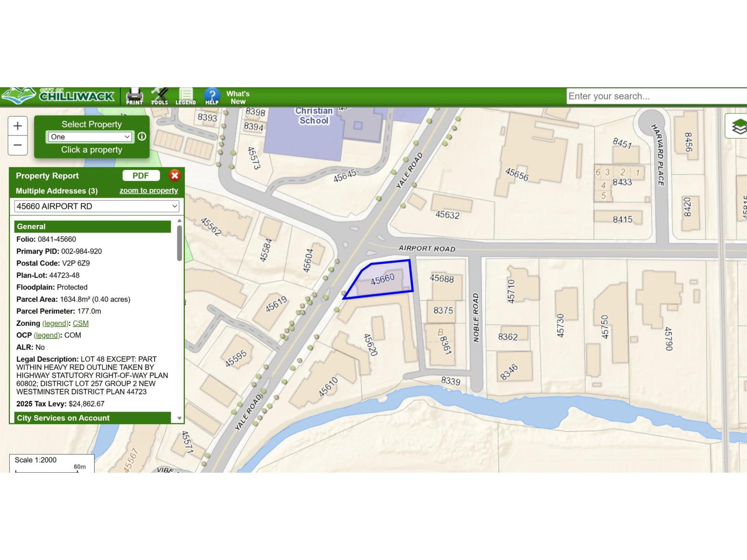Screen dimensions: 747x560
Task: Open the Select Property dropdown showing One
Action: (x=89, y=137)
